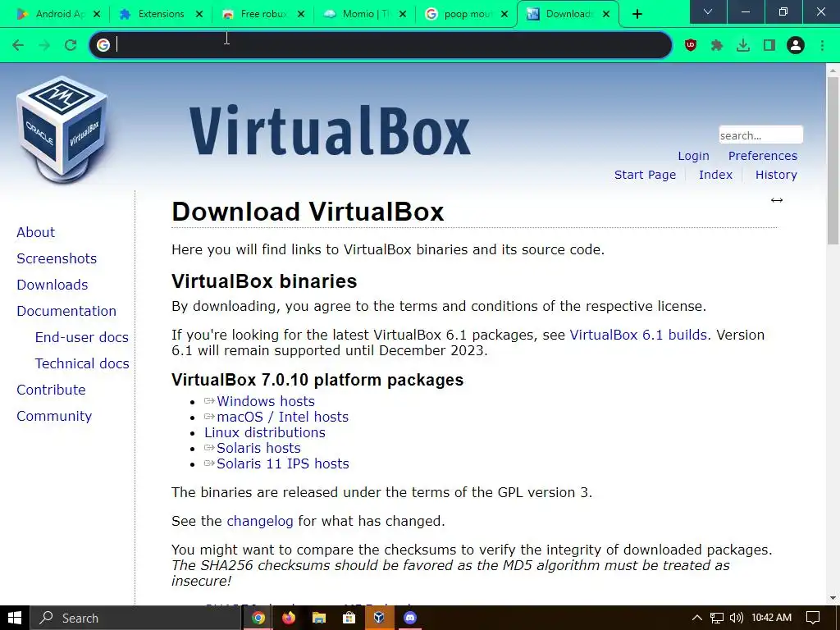Open the notification center icon
Viewport: 840px width, 630px height.
[x=813, y=618]
